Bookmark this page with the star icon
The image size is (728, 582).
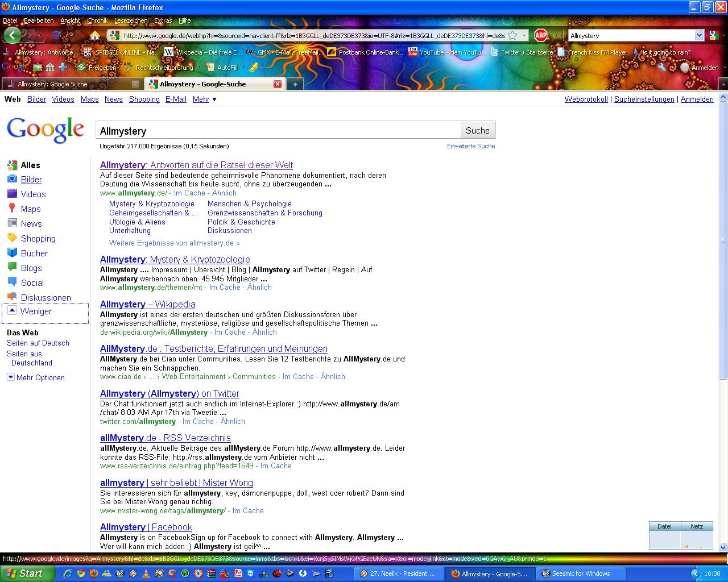pos(512,35)
